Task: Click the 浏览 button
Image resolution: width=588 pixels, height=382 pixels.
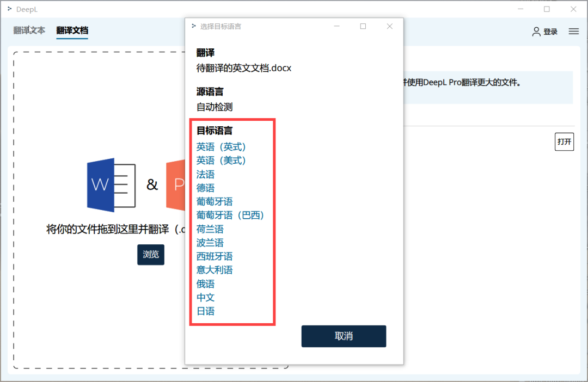Action: click(151, 255)
